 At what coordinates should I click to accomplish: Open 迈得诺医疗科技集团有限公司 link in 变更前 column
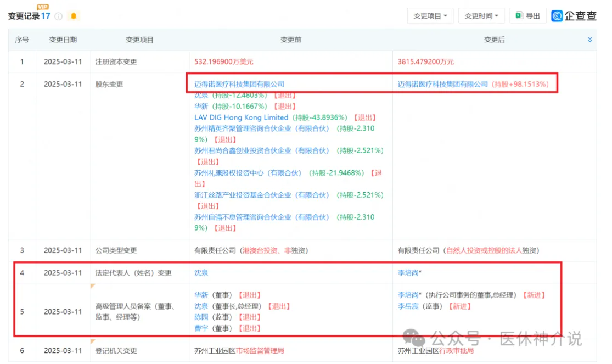click(x=239, y=84)
